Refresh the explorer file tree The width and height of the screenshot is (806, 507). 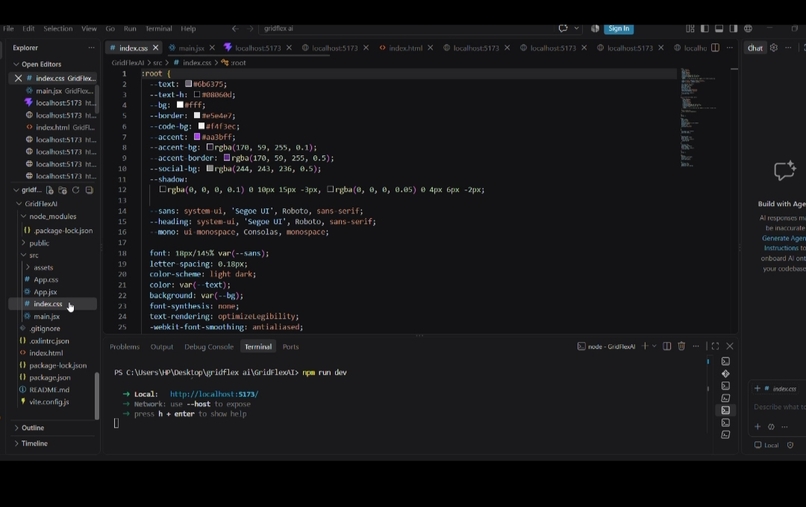[x=76, y=190]
